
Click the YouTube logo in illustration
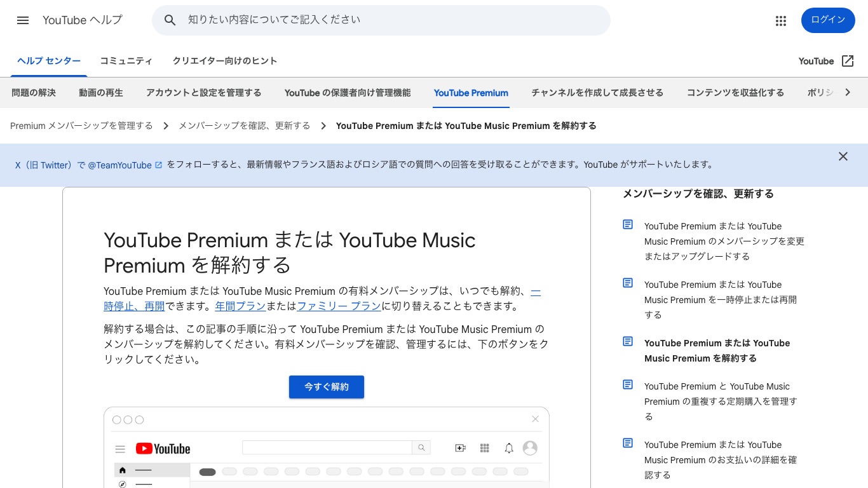coord(163,449)
